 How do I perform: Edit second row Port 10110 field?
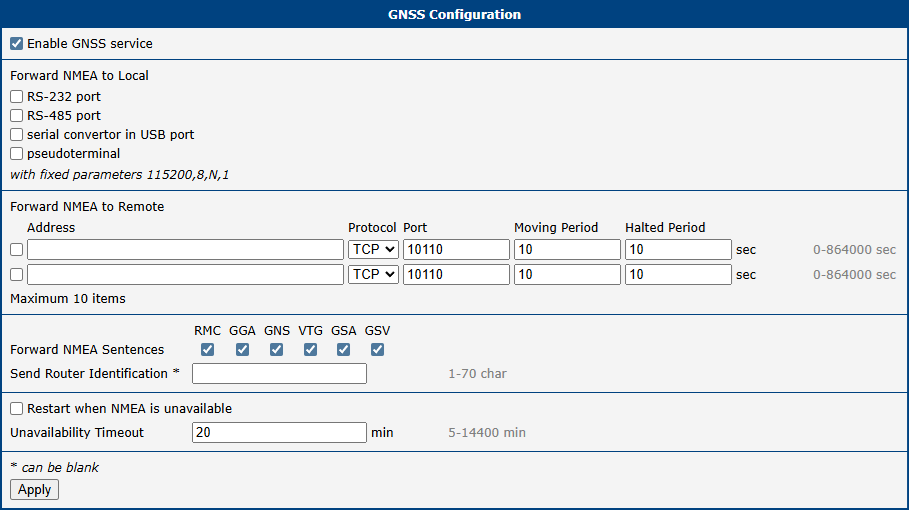(x=456, y=274)
